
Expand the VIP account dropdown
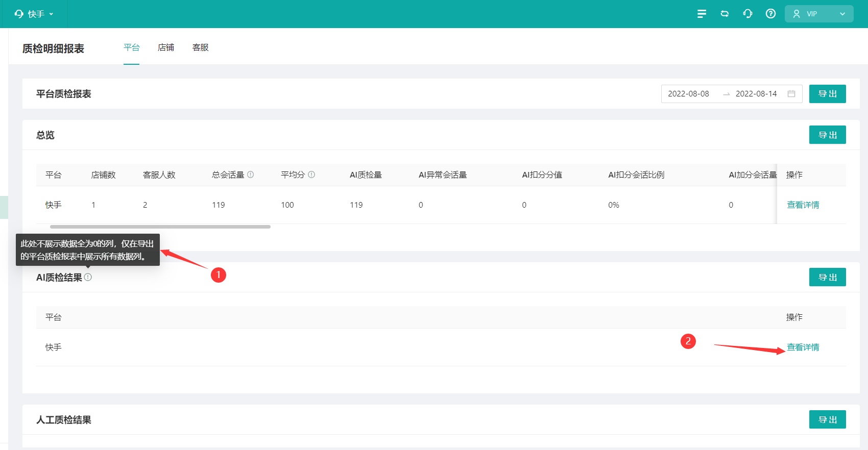(x=819, y=14)
